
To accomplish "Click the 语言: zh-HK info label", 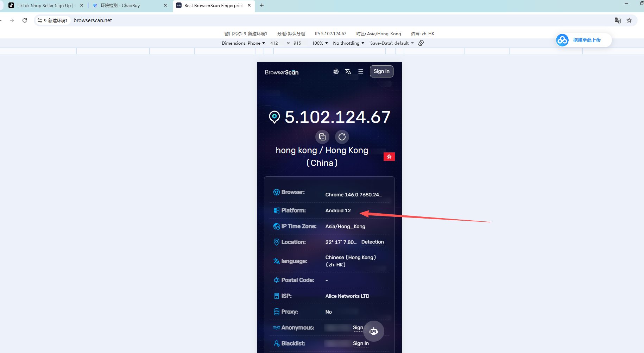I will [423, 34].
